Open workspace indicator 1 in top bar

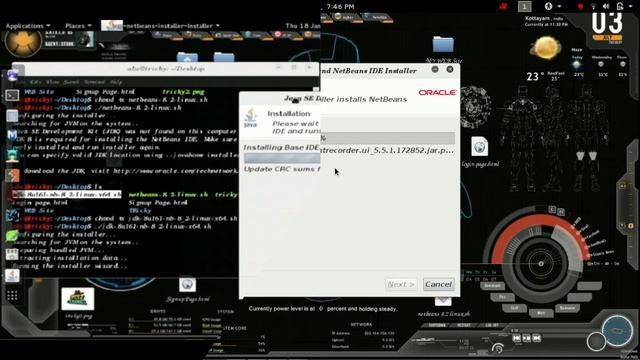coord(524,6)
